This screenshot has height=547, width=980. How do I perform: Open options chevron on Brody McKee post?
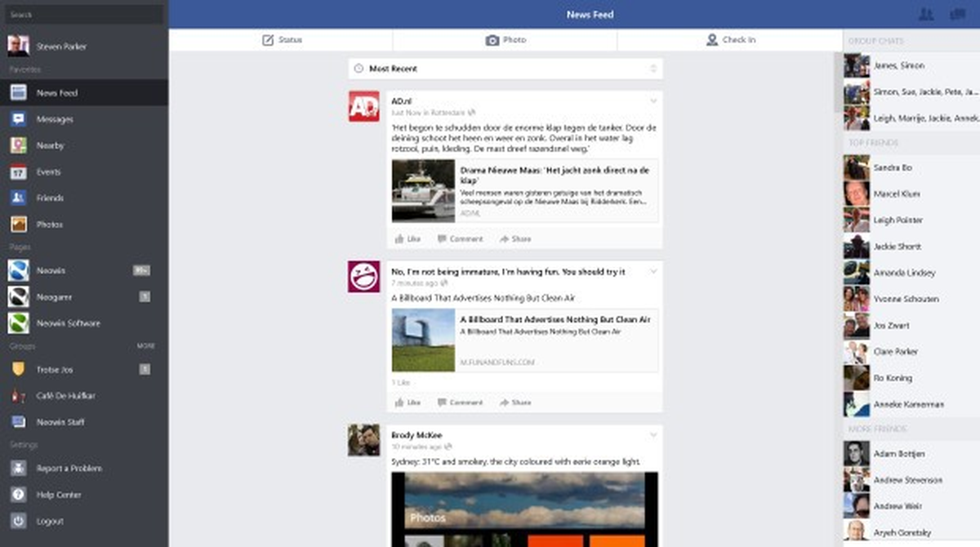[x=653, y=435]
